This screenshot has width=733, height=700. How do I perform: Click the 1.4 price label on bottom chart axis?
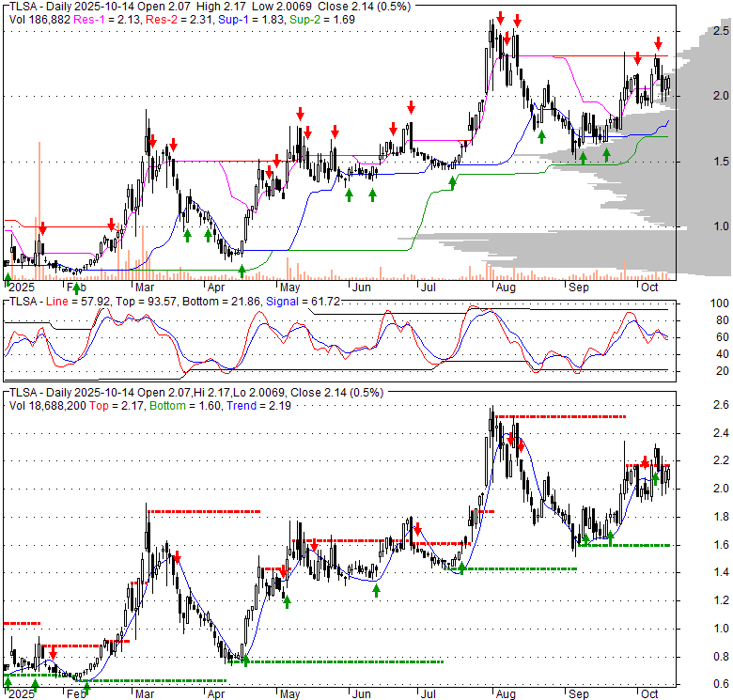(721, 572)
